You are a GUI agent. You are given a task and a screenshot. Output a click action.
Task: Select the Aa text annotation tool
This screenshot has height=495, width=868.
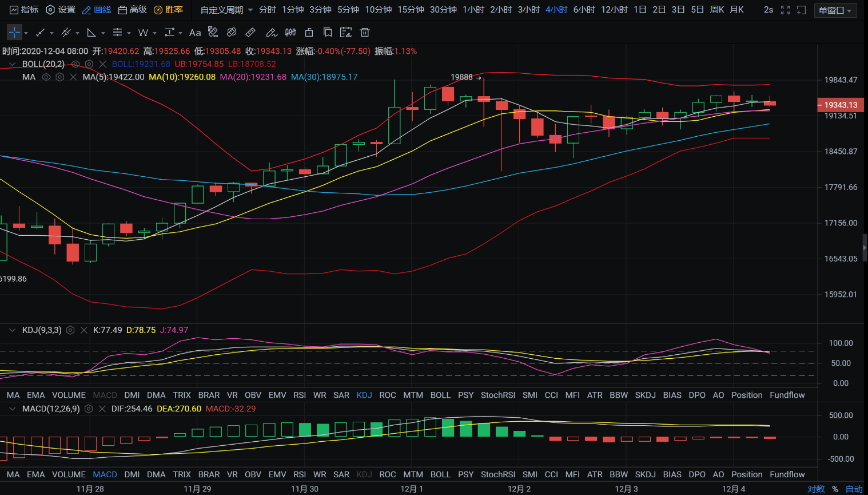tap(195, 33)
